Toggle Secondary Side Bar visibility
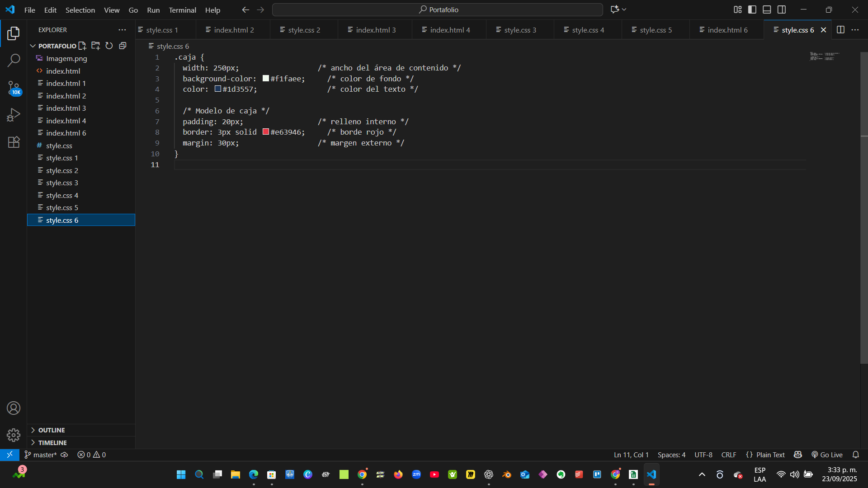The width and height of the screenshot is (868, 488). tap(782, 9)
